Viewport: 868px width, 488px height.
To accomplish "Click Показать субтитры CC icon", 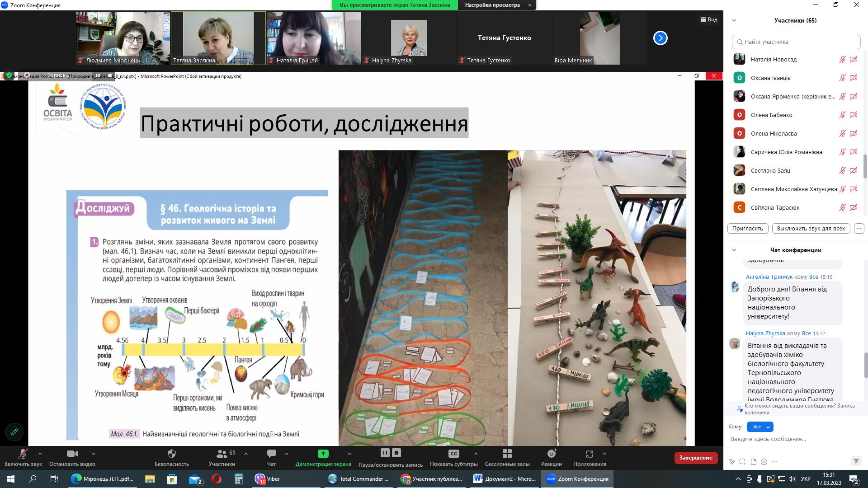I will coord(453,454).
